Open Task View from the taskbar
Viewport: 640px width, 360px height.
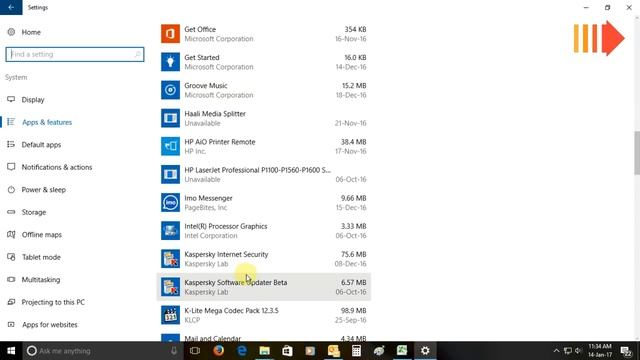(x=195, y=351)
